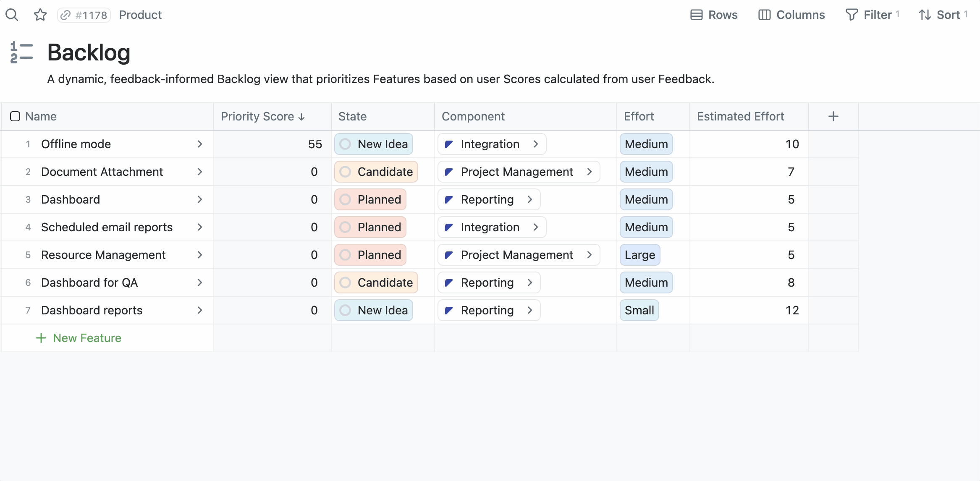Toggle the select-all checkbox beside Name
This screenshot has height=481, width=980.
pyautogui.click(x=15, y=116)
